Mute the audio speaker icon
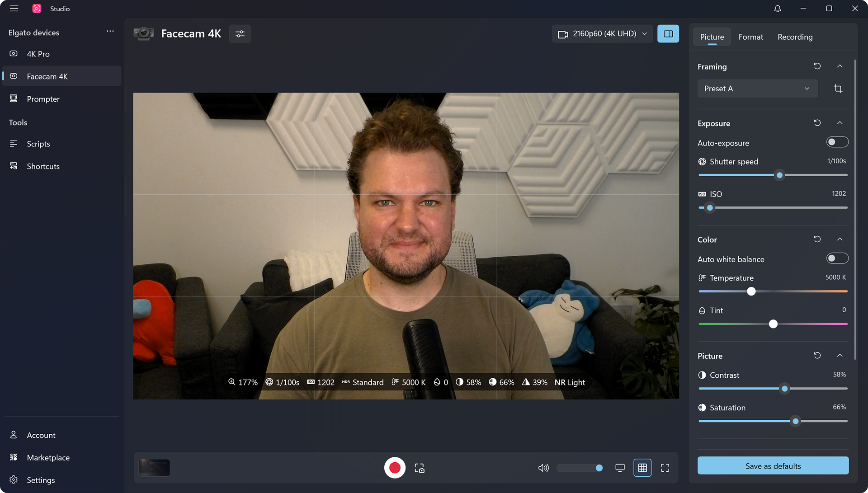 [x=543, y=468]
